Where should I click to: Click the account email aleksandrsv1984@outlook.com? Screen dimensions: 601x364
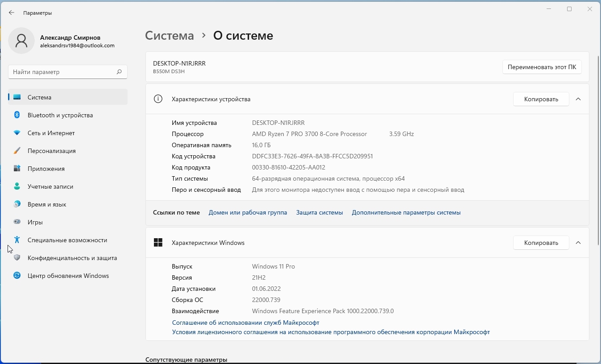[77, 45]
